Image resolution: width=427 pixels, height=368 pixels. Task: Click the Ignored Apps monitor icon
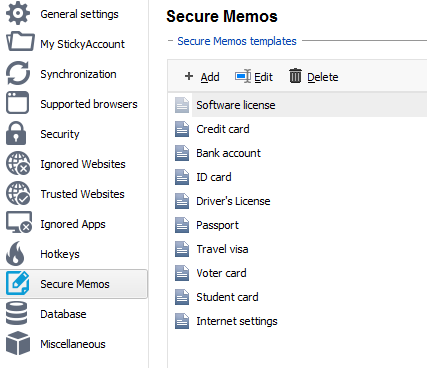[x=19, y=222]
